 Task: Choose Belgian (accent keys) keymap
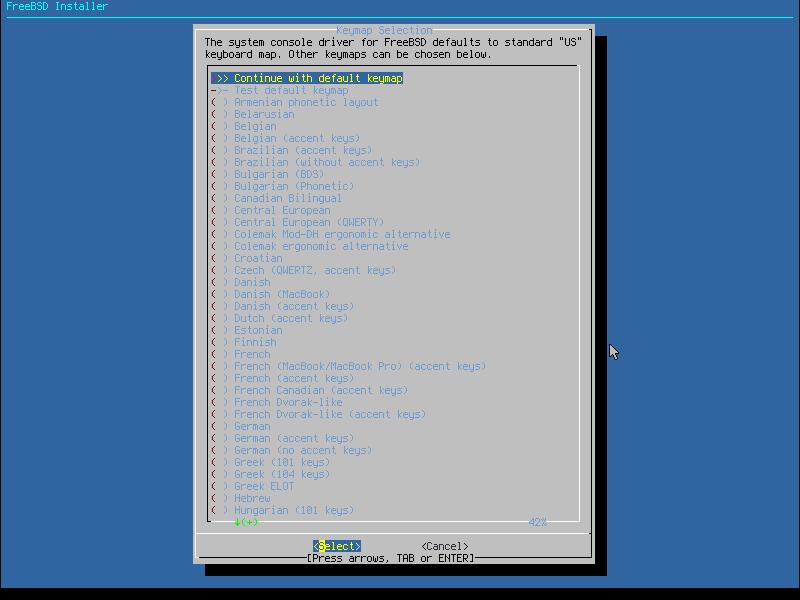pos(286,138)
